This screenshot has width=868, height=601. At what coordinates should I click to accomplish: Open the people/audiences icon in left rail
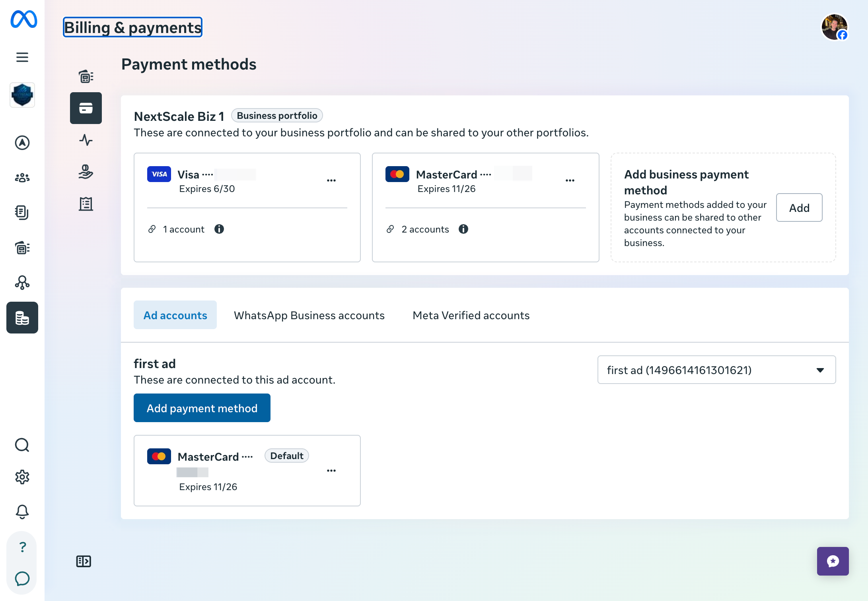(x=22, y=178)
